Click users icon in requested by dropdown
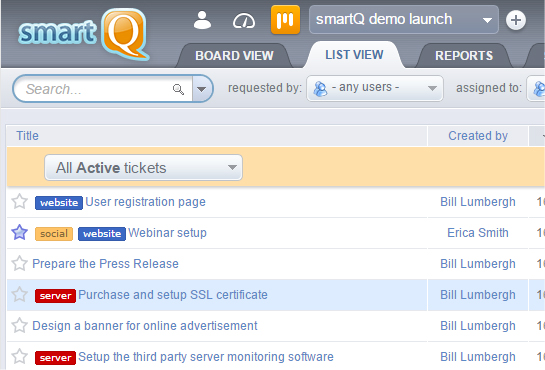545x370 pixels. 320,88
